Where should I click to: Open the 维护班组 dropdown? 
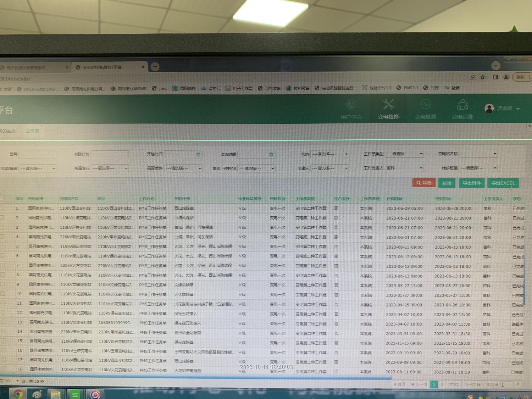478,168
